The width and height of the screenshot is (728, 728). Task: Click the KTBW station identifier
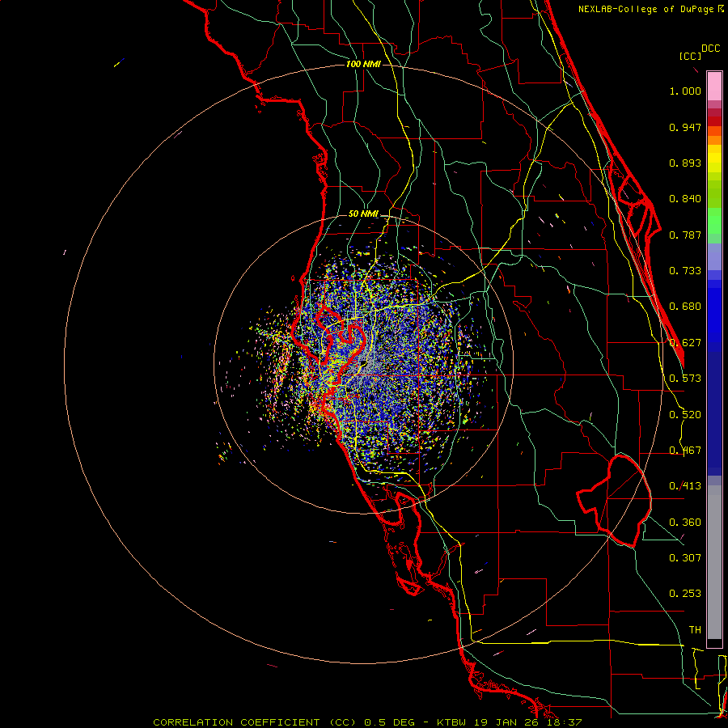pos(453,722)
